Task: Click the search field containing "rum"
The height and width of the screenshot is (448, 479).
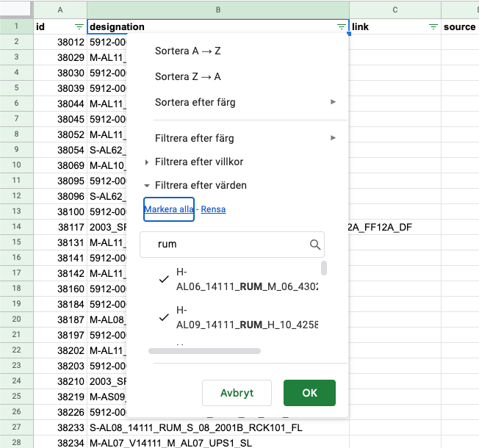Action: pos(232,245)
